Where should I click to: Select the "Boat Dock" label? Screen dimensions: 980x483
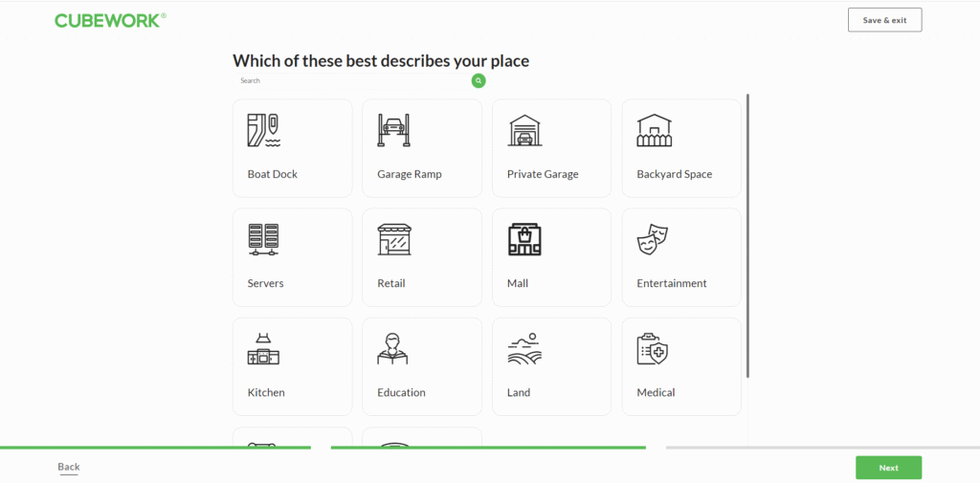(x=273, y=174)
